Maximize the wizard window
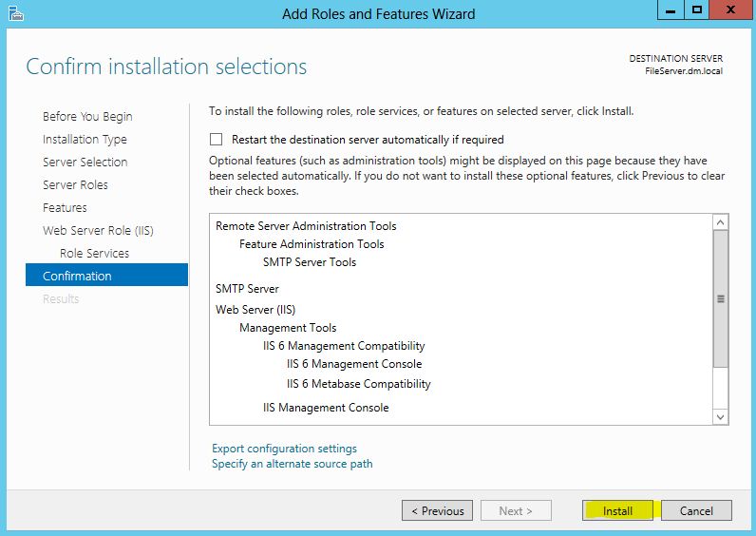The width and height of the screenshot is (756, 536). [x=697, y=10]
